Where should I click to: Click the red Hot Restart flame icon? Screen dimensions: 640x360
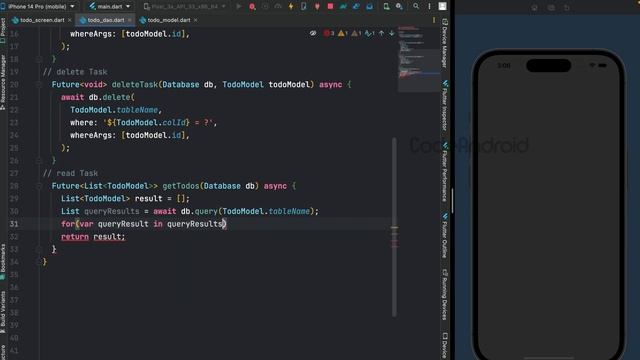pos(317,7)
